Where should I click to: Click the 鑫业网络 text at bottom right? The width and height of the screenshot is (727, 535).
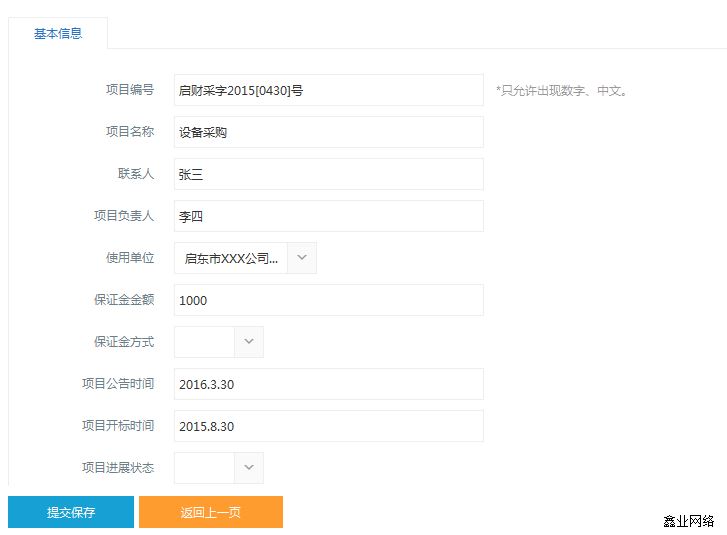(x=688, y=521)
